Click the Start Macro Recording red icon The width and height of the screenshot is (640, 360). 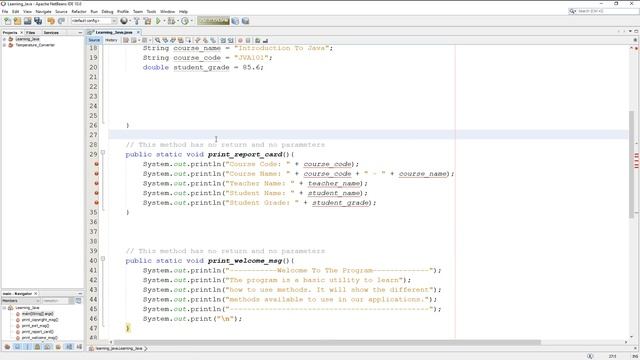[240, 40]
